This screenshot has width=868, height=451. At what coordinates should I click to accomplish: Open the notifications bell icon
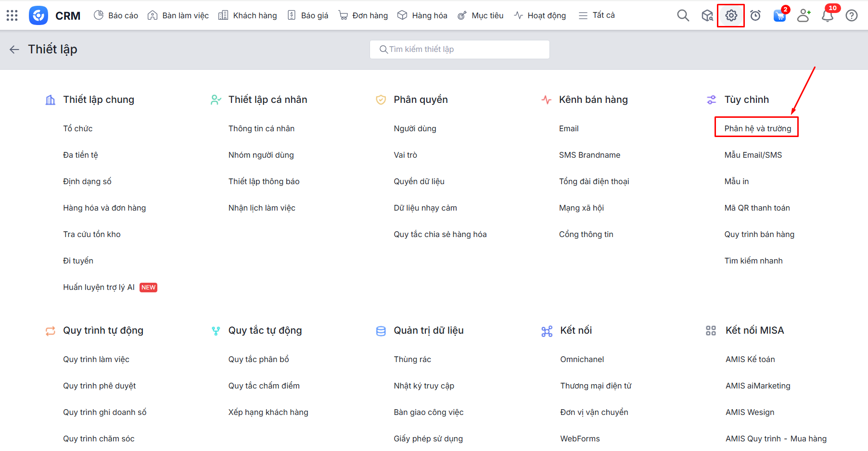click(828, 15)
